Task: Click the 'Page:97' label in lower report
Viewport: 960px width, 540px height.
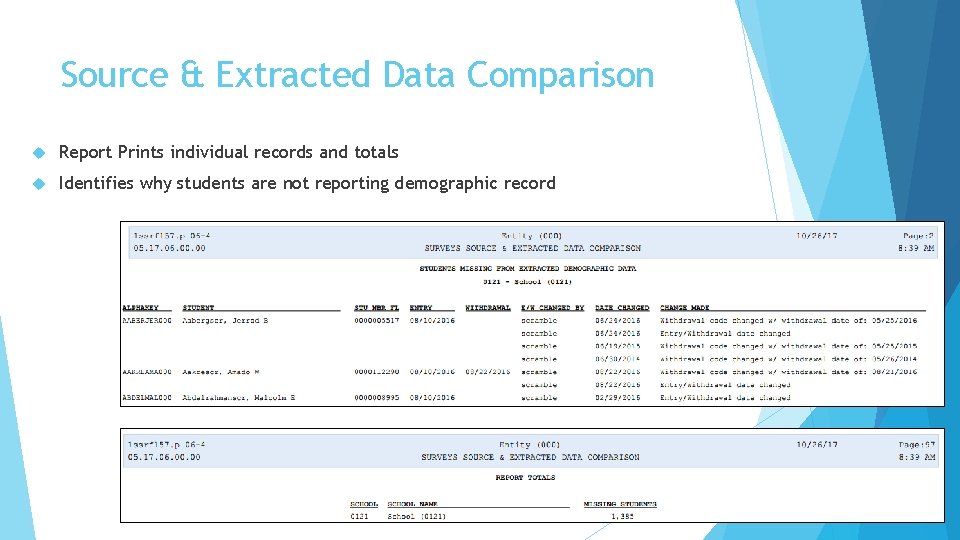Action: pos(917,444)
